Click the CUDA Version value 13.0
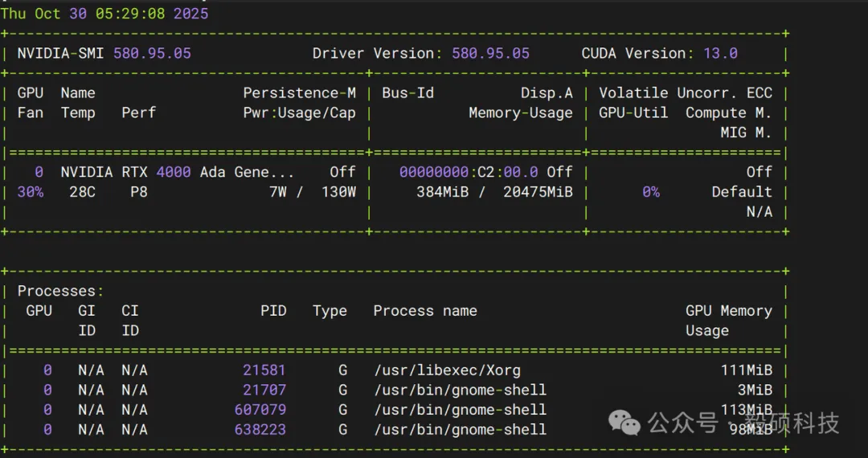 (720, 54)
